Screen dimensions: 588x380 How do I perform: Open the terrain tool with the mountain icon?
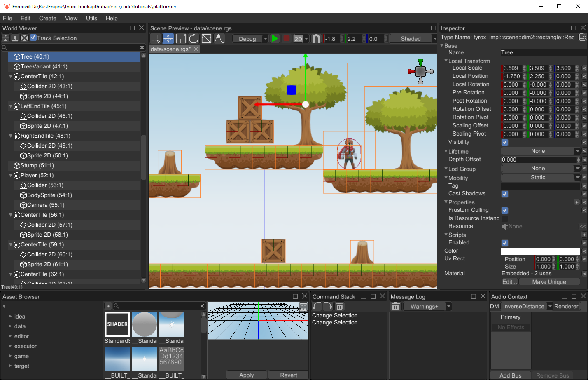point(219,38)
